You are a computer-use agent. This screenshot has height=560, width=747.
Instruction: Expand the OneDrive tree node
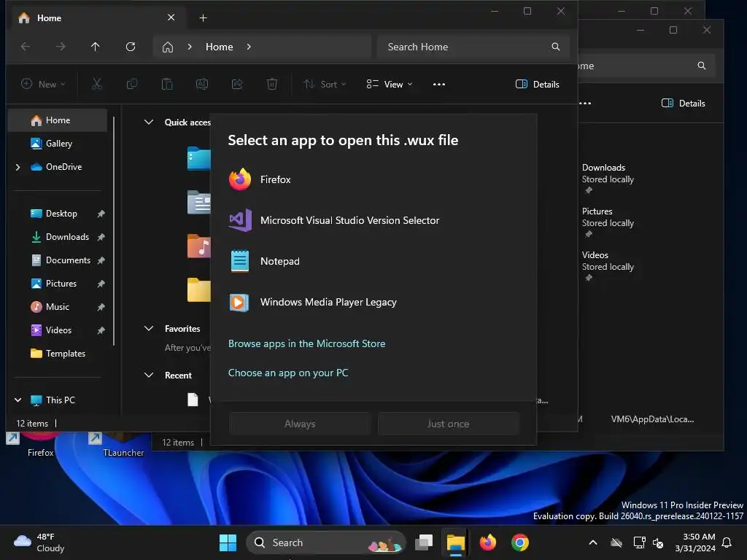click(x=18, y=167)
